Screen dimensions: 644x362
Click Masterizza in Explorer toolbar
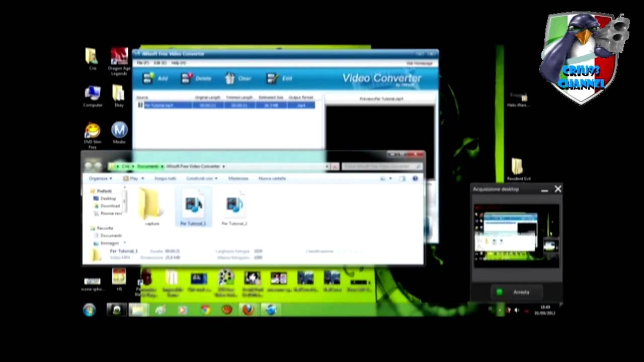pyautogui.click(x=238, y=178)
